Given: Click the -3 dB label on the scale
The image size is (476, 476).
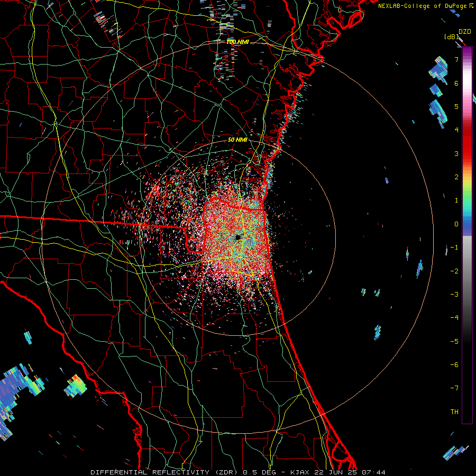Looking at the screenshot, I should pyautogui.click(x=454, y=295).
